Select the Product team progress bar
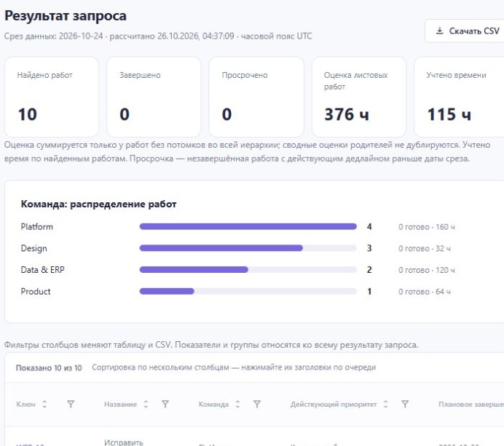Image resolution: width=504 pixels, height=446 pixels. pos(248,291)
